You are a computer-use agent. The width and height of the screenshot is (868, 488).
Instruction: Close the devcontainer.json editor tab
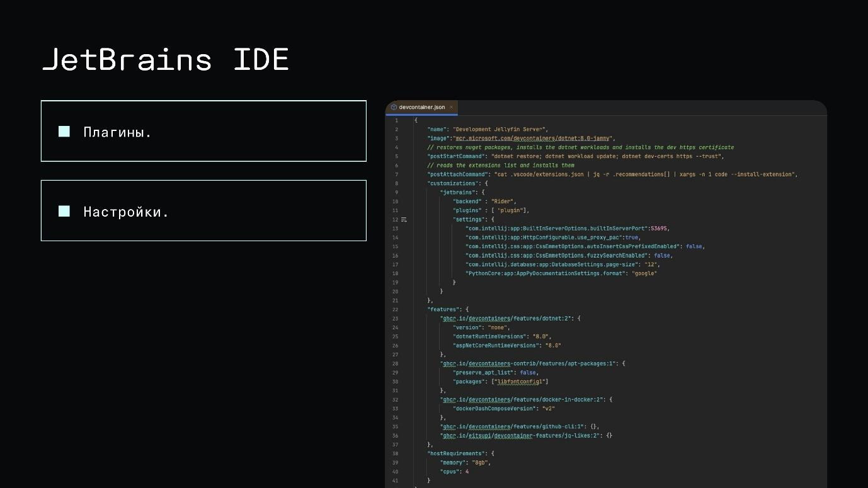point(451,107)
